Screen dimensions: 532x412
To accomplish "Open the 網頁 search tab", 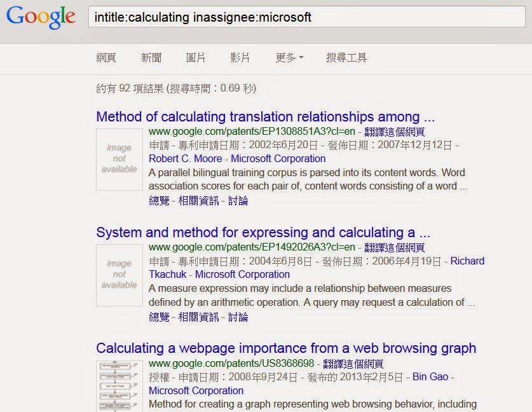I will tap(106, 58).
